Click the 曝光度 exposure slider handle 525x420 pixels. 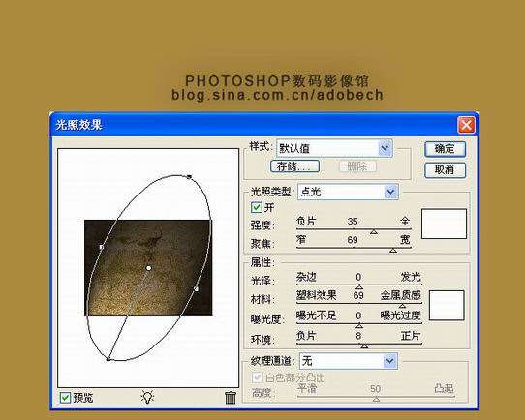coord(359,325)
